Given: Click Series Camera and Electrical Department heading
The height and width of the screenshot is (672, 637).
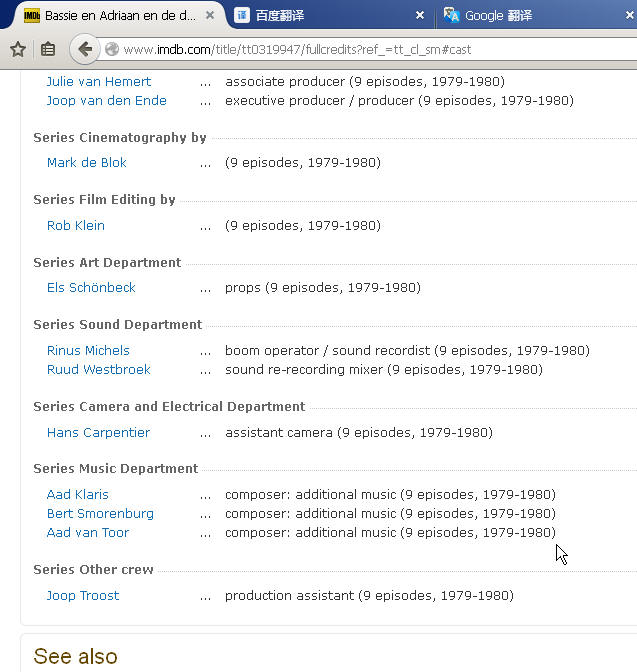Looking at the screenshot, I should point(169,406).
